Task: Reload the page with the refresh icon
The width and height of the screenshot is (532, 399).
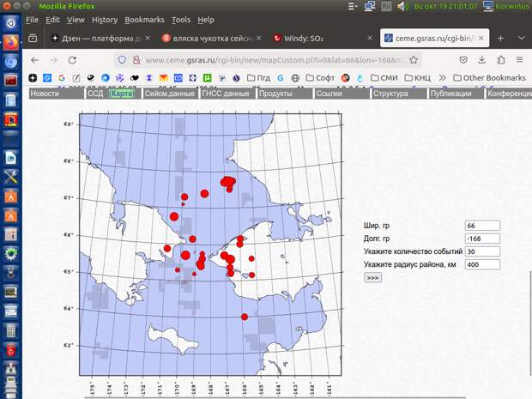Action: 72,60
